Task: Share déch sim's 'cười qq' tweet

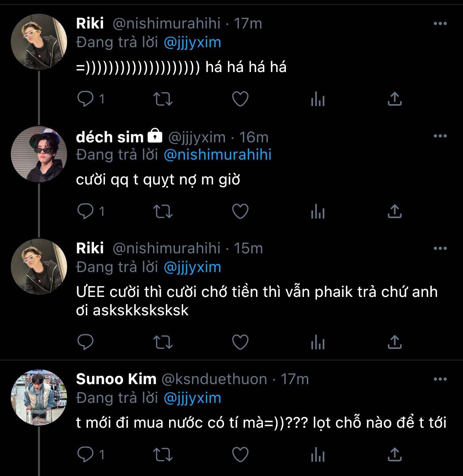Action: point(394,212)
